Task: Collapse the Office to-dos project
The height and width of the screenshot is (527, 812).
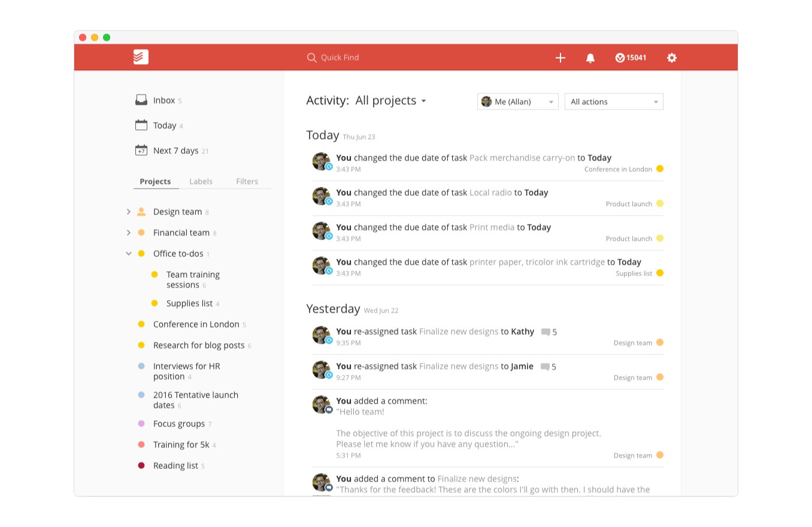Action: [128, 253]
